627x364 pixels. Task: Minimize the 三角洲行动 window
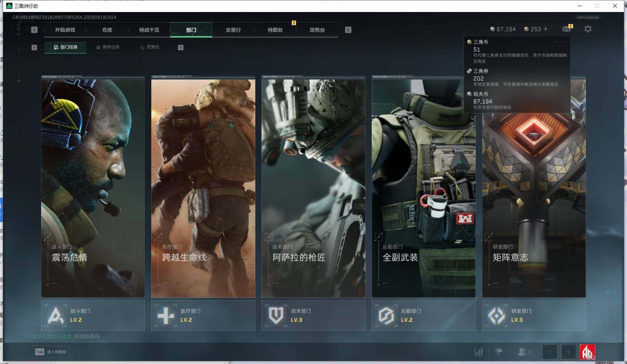pos(580,6)
